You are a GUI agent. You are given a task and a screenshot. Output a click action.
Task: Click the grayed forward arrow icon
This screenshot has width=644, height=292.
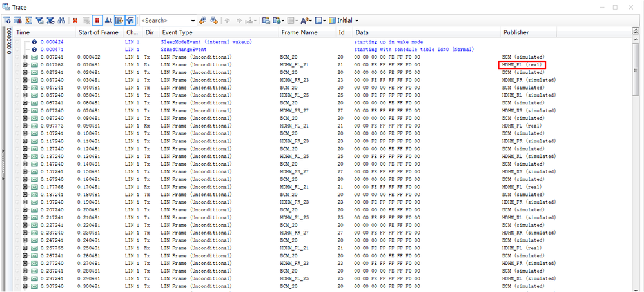coord(239,20)
